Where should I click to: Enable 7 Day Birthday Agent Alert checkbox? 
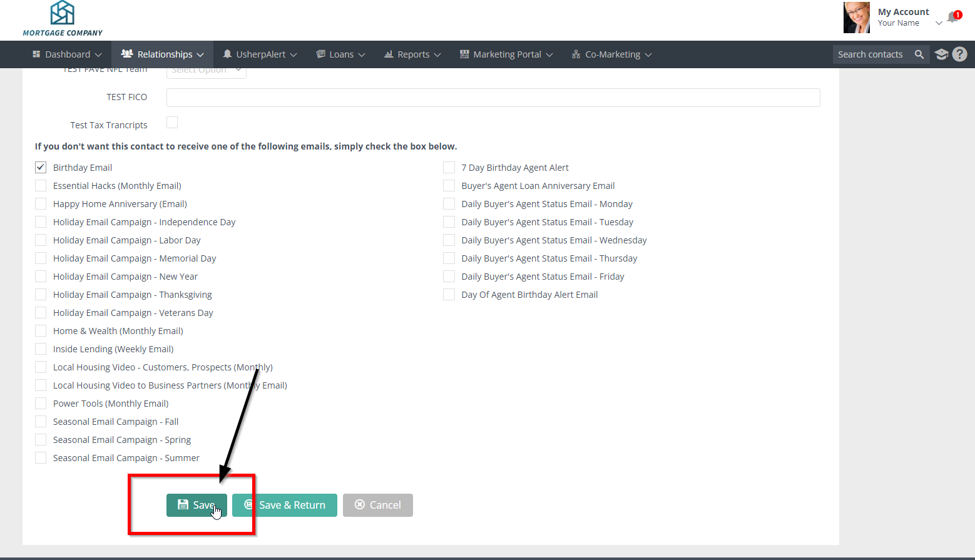(449, 168)
